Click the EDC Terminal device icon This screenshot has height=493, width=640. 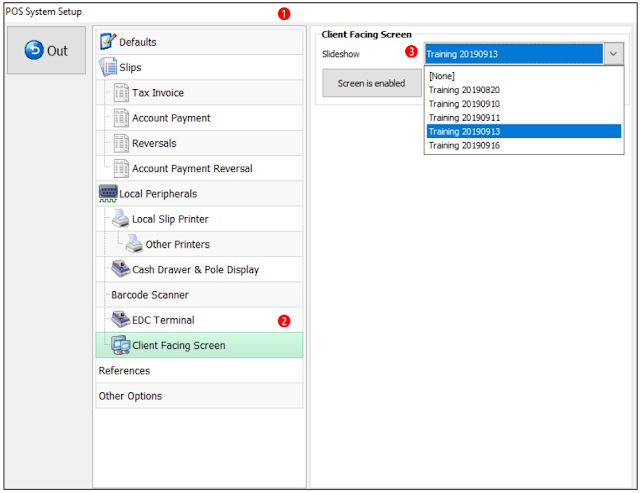pos(121,320)
